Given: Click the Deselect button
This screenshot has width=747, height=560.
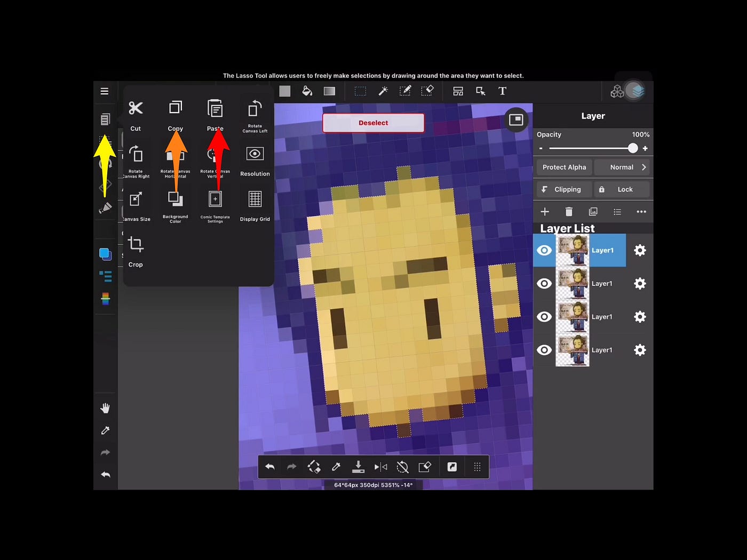Looking at the screenshot, I should pos(373,123).
